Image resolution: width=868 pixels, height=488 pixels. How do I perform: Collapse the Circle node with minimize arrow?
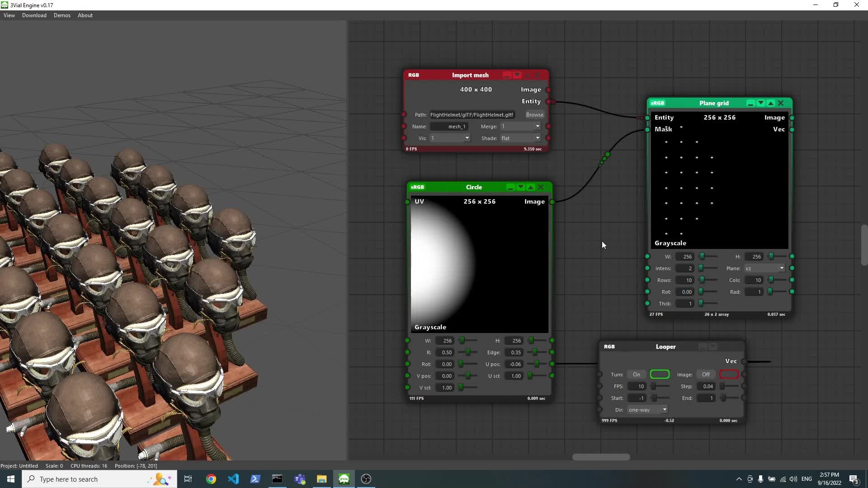click(520, 187)
